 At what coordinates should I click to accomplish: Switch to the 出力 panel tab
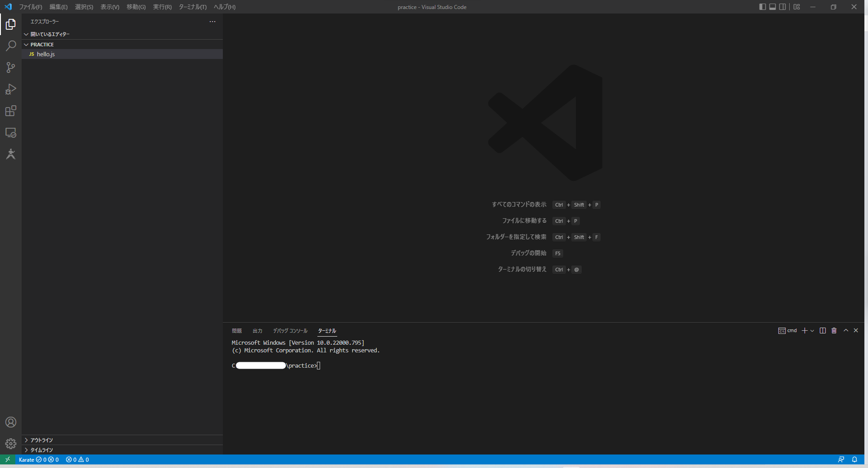tap(258, 331)
